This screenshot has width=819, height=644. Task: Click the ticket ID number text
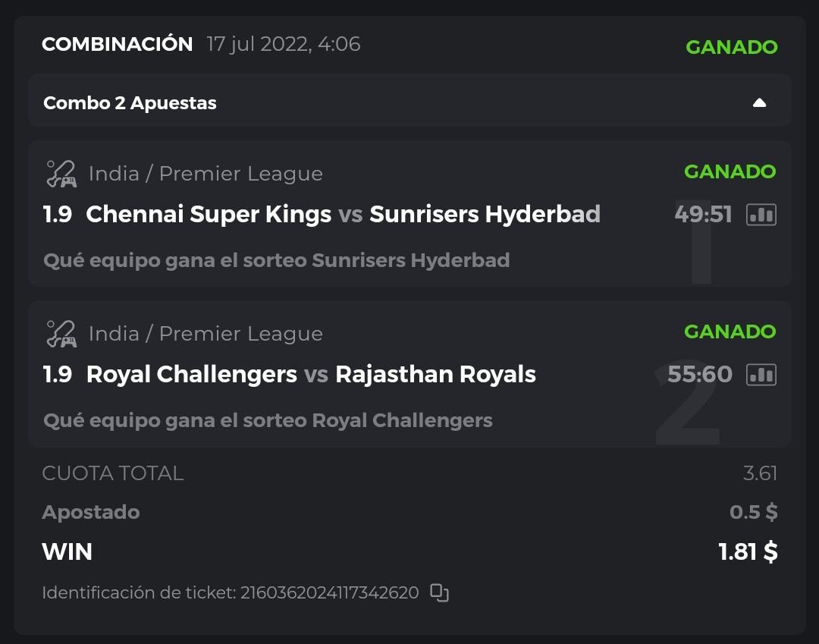tap(329, 592)
